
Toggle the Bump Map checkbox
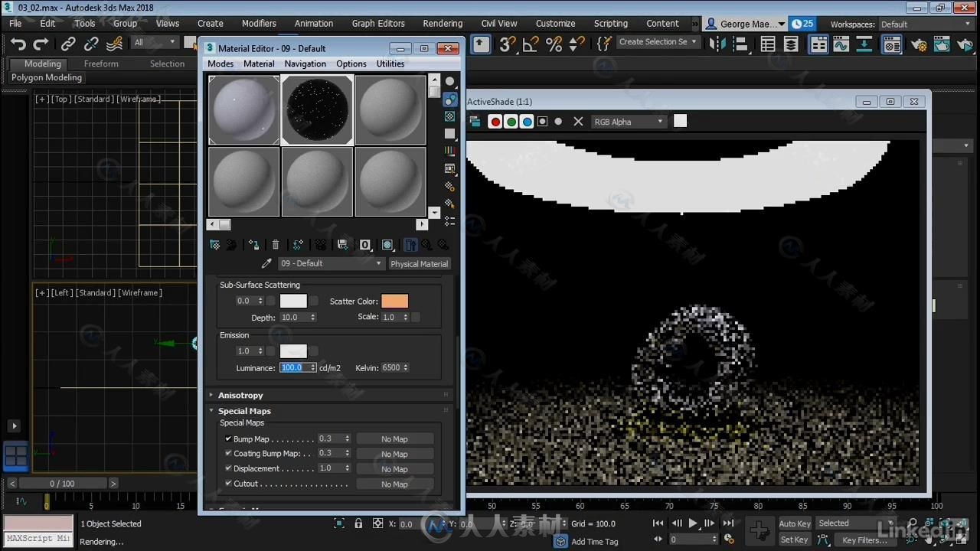[228, 439]
